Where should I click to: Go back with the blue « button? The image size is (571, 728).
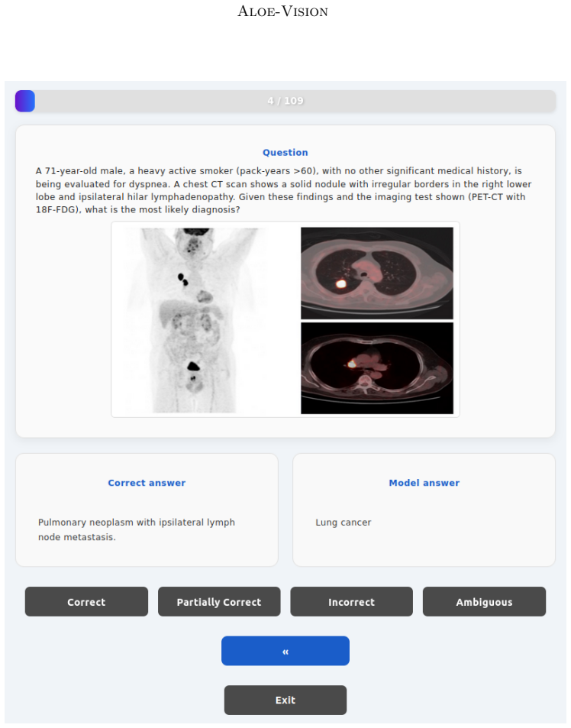pyautogui.click(x=285, y=651)
